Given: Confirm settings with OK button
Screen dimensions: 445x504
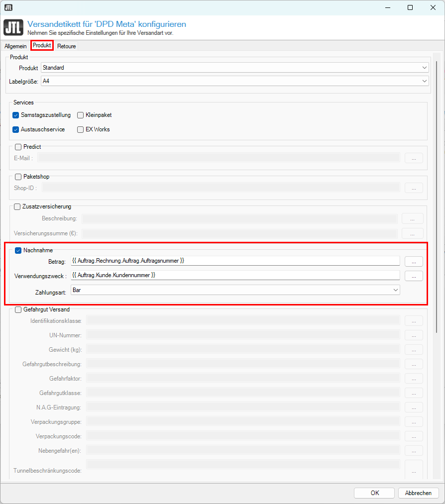Looking at the screenshot, I should pos(374,493).
